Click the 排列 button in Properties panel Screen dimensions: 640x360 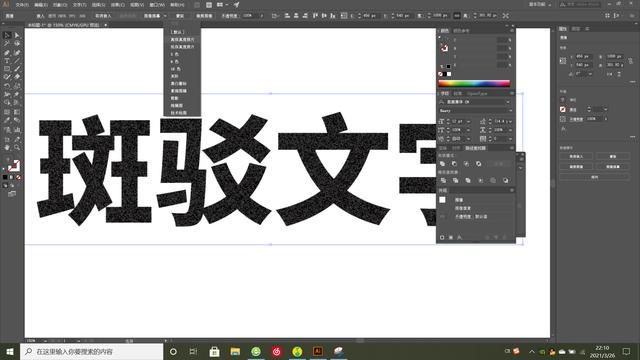594,177
